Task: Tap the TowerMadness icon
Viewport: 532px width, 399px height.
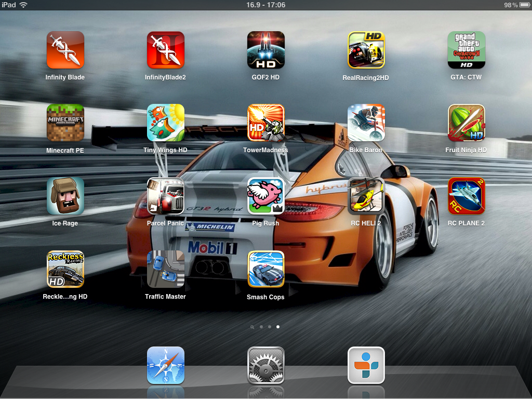Action: point(265,123)
